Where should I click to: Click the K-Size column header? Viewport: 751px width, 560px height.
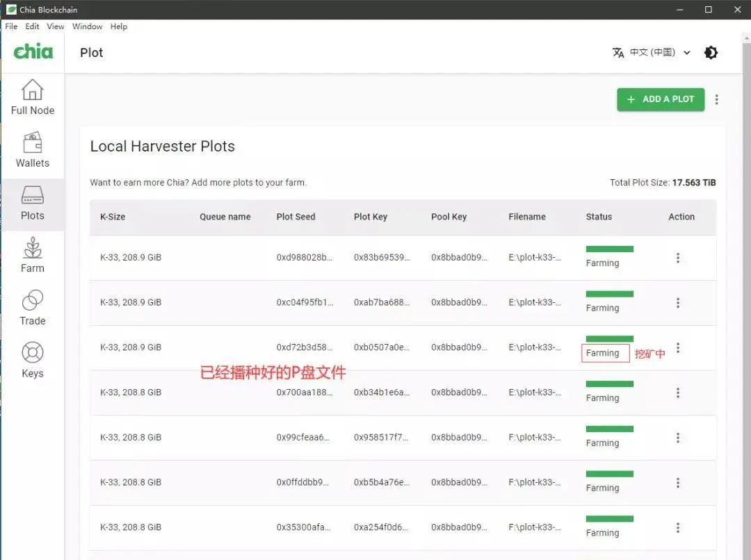[x=113, y=217]
